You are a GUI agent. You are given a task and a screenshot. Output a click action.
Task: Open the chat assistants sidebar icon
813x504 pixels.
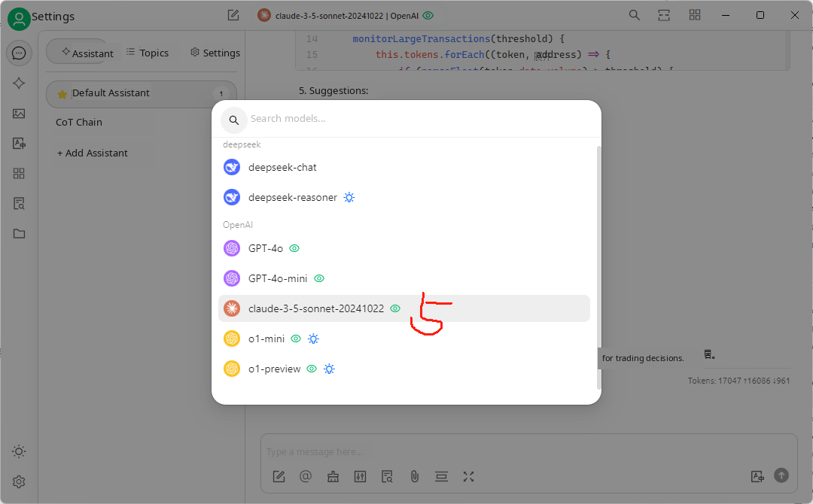19,53
